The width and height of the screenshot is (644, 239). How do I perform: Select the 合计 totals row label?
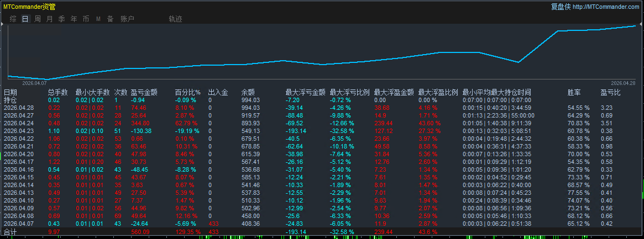tap(11, 232)
